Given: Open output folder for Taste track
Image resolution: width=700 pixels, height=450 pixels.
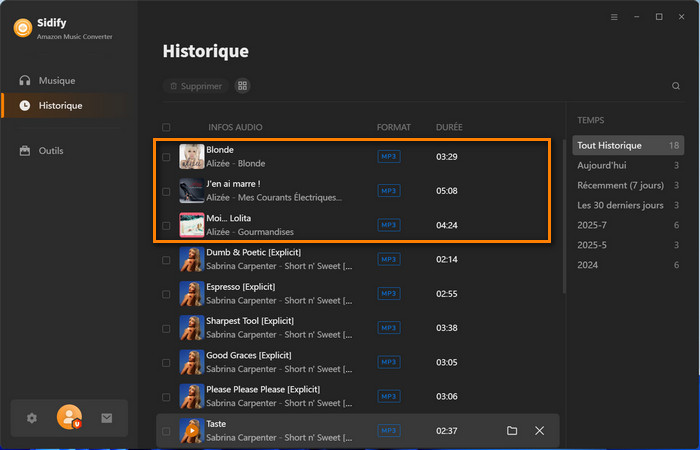Looking at the screenshot, I should tap(512, 430).
